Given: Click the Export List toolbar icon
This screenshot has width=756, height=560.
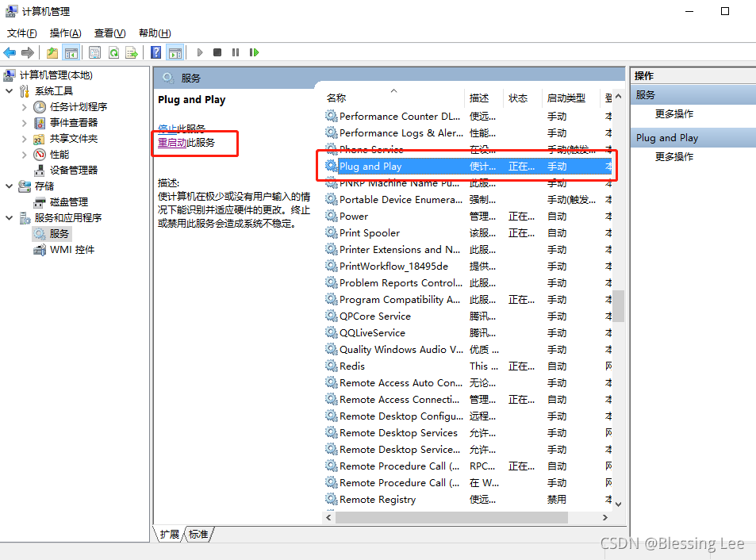Looking at the screenshot, I should click(x=132, y=52).
